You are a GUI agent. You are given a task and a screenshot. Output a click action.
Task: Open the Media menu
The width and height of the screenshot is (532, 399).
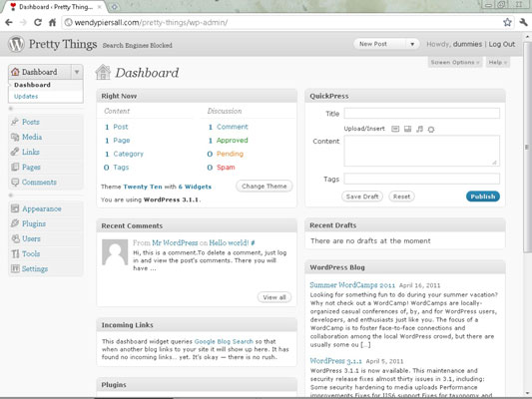[32, 137]
